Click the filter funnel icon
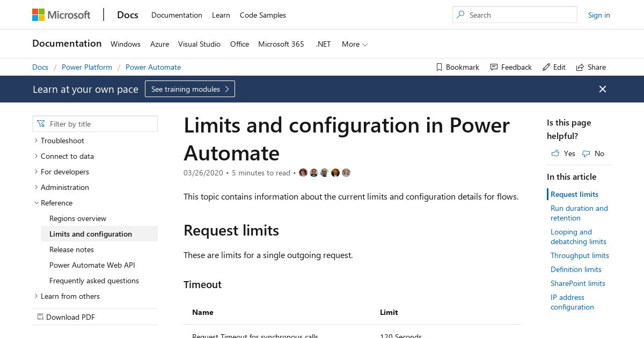This screenshot has width=644, height=338. [41, 124]
